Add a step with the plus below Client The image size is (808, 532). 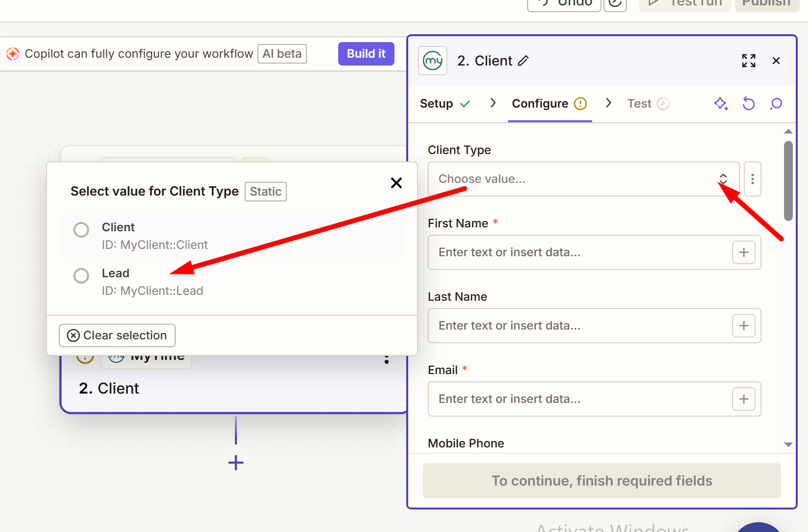236,463
